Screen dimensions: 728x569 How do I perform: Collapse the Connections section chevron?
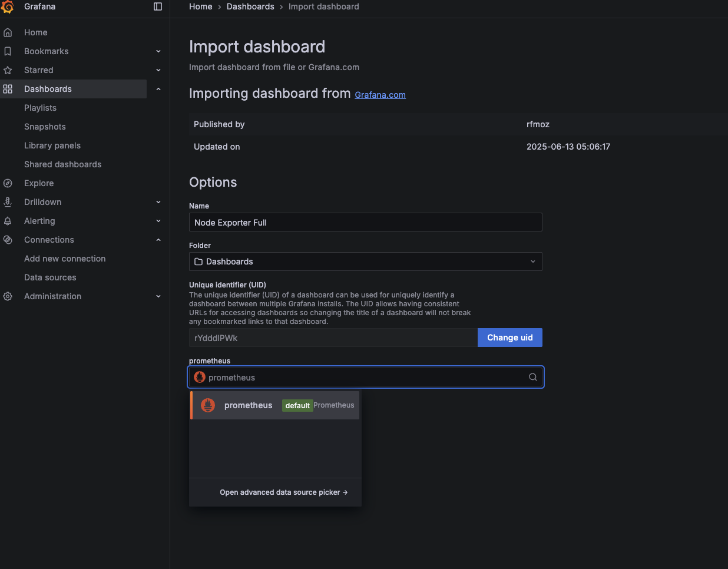click(158, 240)
